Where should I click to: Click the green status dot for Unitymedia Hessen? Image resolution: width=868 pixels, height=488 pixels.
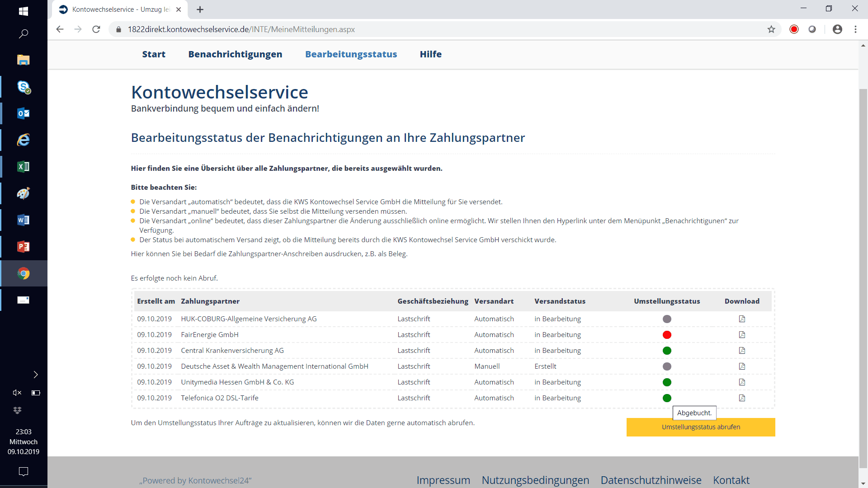[667, 382]
